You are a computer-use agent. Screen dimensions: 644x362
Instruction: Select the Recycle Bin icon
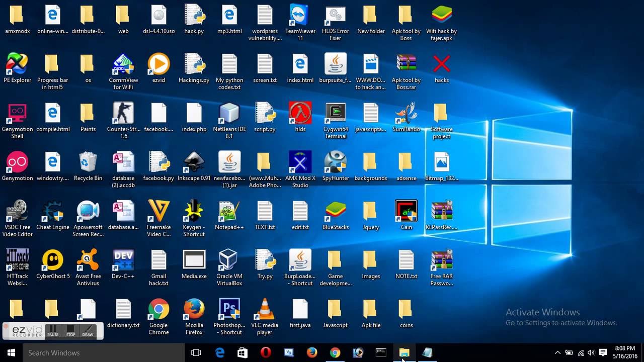coord(88,166)
